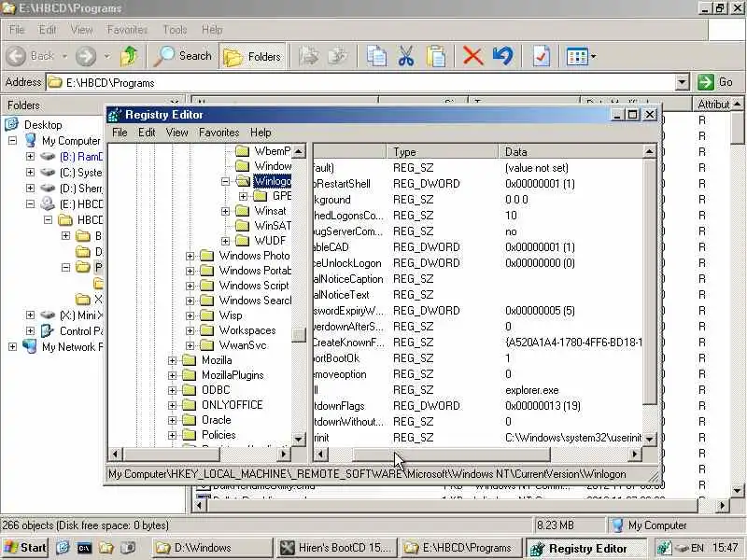Expand the Mozilla registry key
The width and height of the screenshot is (747, 560).
pos(172,361)
